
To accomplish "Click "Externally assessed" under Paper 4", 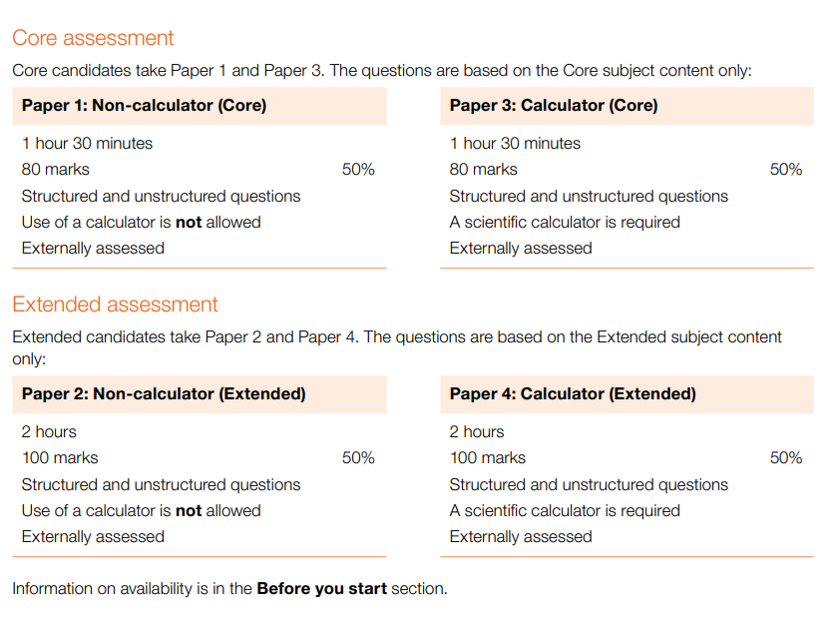I will pyautogui.click(x=520, y=537).
